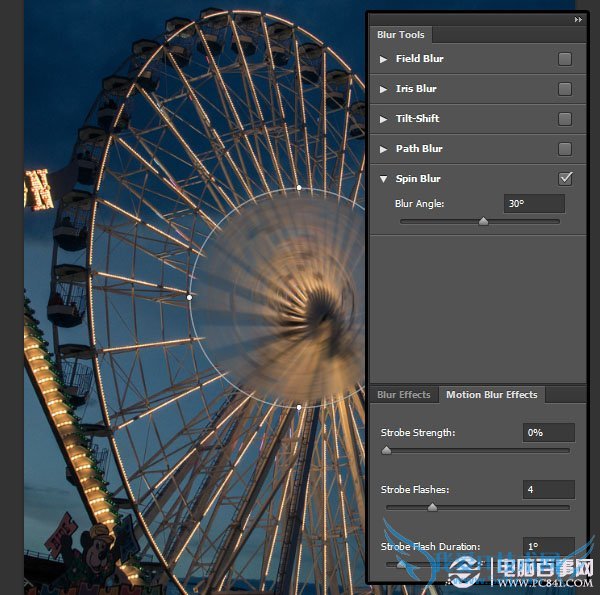The height and width of the screenshot is (595, 600).
Task: Expand the Path Blur section arrow
Action: tap(383, 149)
